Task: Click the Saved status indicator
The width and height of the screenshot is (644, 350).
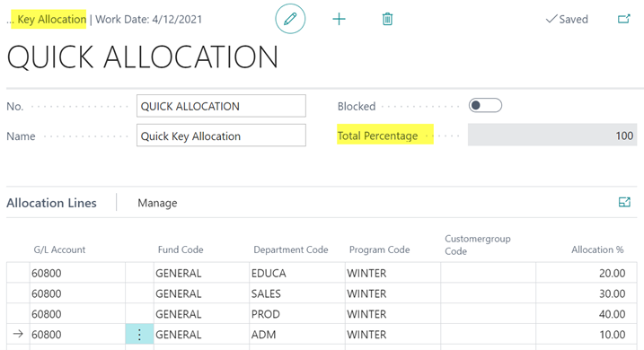Action: tap(567, 19)
